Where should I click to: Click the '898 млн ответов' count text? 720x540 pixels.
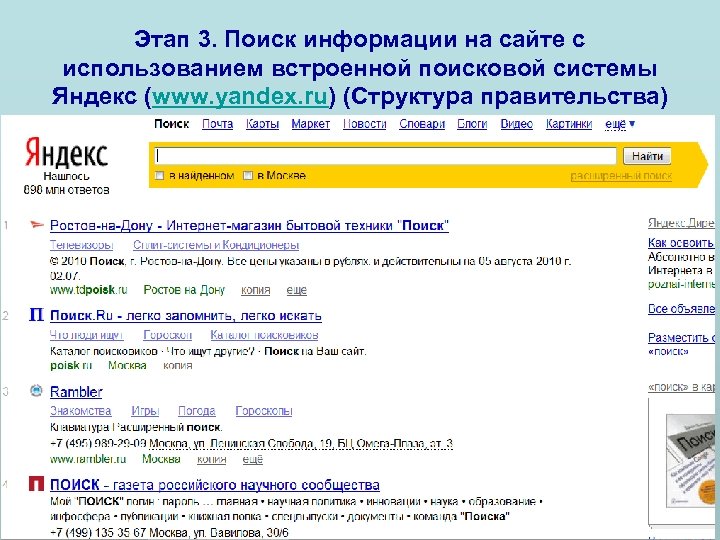coord(67,190)
